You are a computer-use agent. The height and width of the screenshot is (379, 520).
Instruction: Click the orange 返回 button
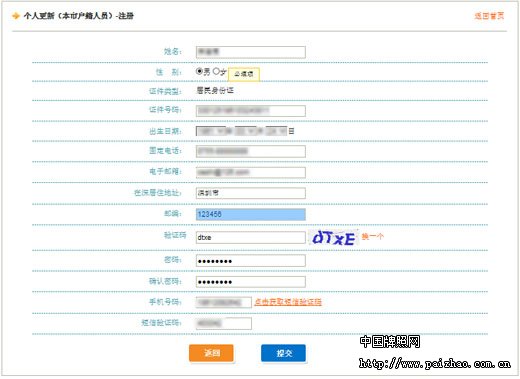(211, 353)
